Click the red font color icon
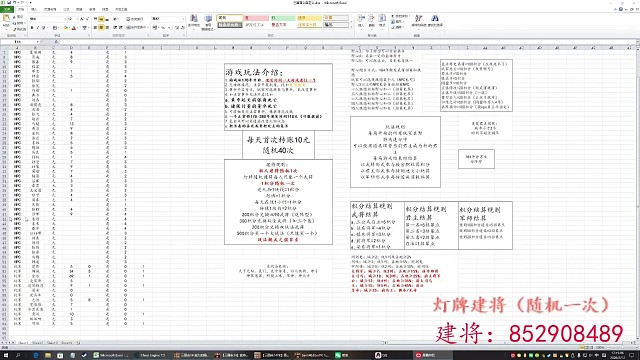Screen dimensions: 640x360 (74, 28)
